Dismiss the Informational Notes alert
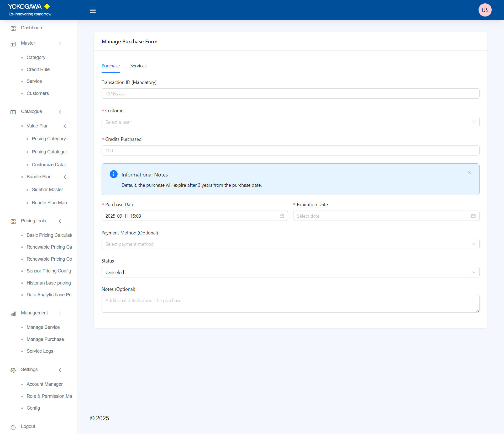The height and width of the screenshot is (434, 504). point(469,172)
